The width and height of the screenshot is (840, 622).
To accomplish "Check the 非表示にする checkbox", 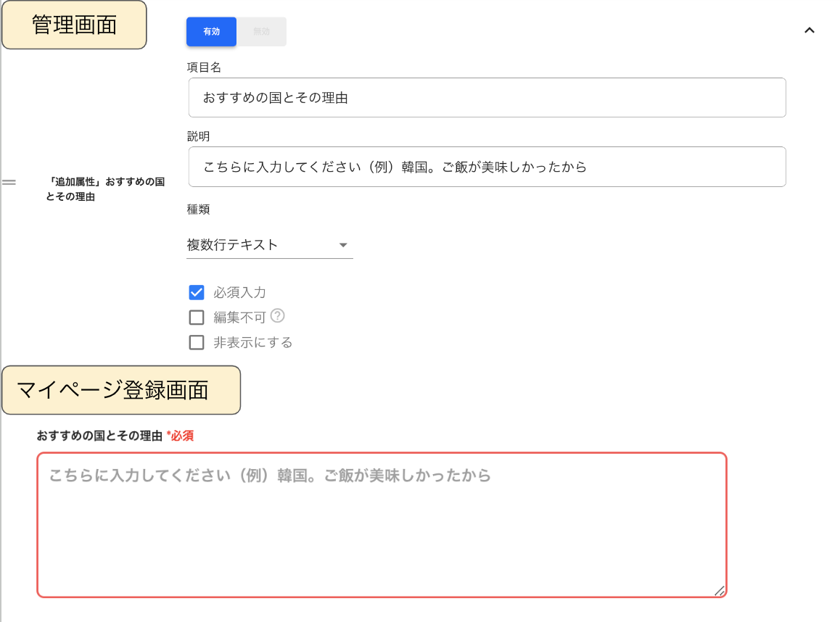I will (197, 343).
